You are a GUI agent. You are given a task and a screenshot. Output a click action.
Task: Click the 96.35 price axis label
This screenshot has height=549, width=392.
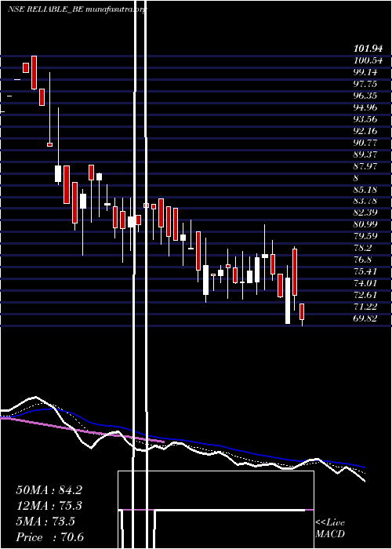(x=365, y=96)
